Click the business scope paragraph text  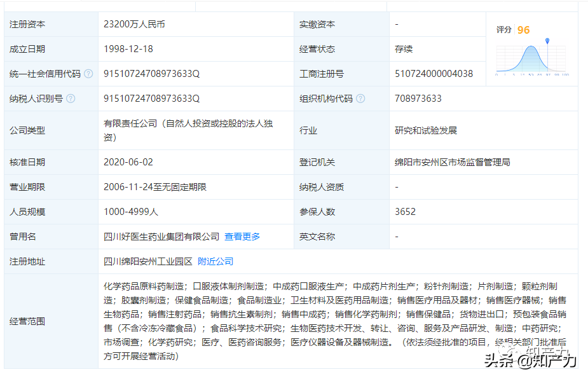click(x=335, y=321)
